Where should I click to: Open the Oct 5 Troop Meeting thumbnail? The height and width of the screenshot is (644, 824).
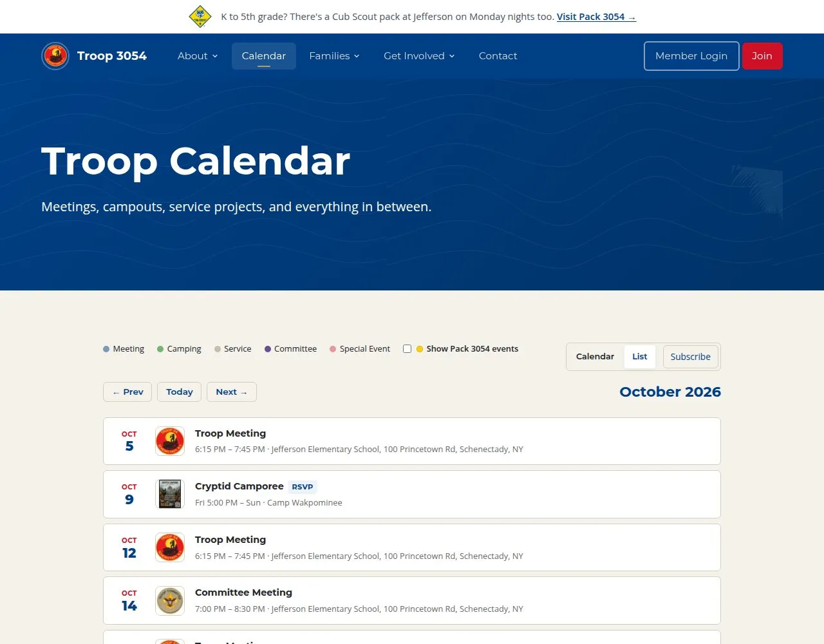pyautogui.click(x=170, y=441)
